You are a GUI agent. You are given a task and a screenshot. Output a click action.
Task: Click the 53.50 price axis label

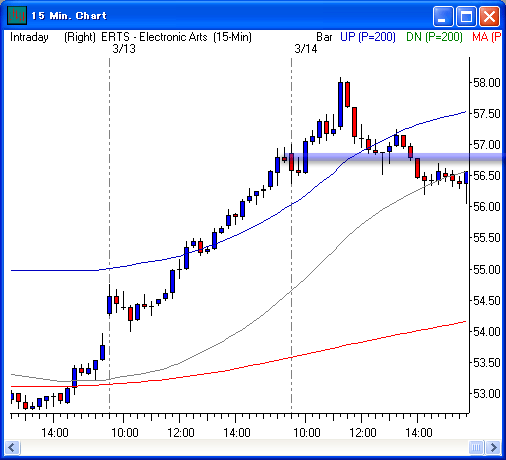click(487, 363)
